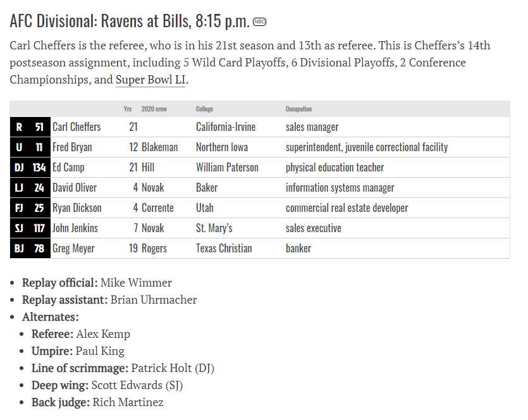Select the LJ 24 position badge

30,188
